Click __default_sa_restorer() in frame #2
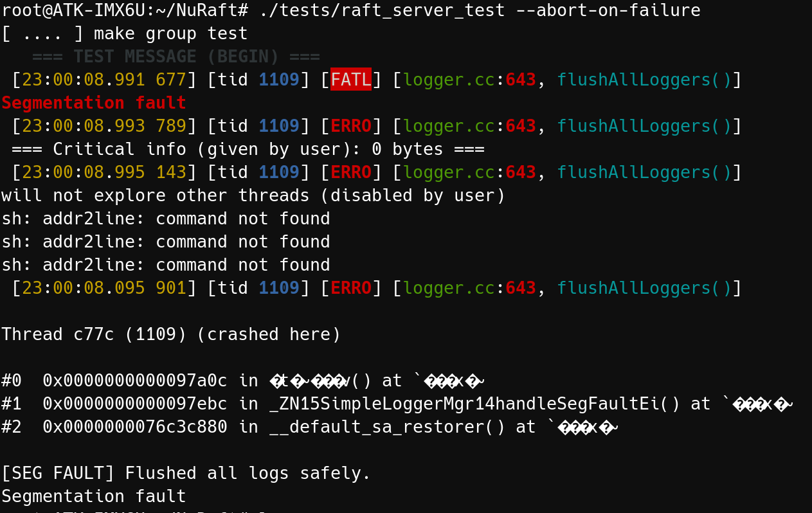This screenshot has height=513, width=812. point(387,427)
